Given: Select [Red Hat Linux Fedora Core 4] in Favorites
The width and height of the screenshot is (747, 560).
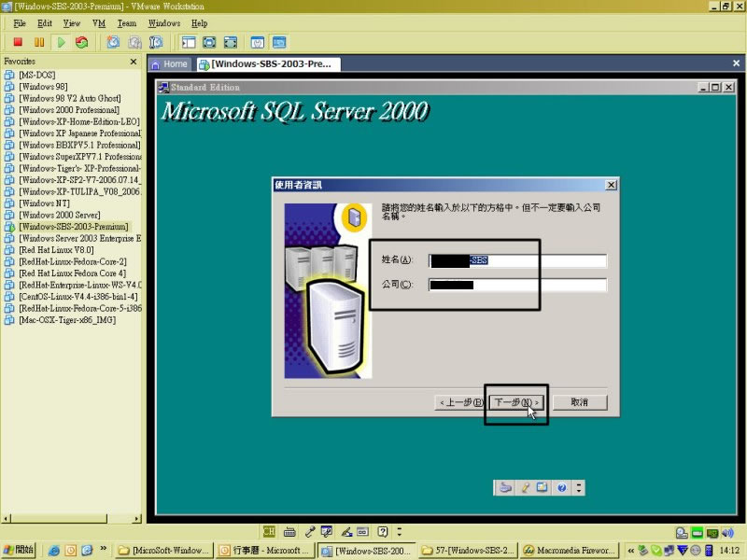Looking at the screenshot, I should (73, 273).
